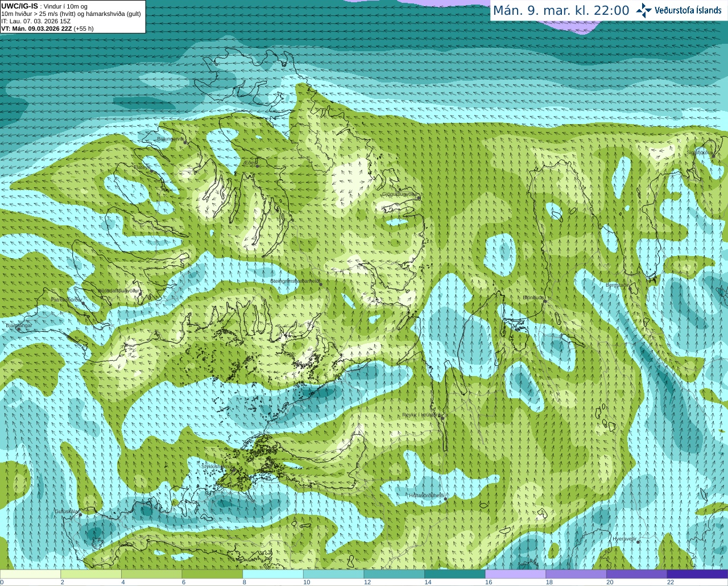Select the 14–16 m/s dark teal legend swatch

455,574
